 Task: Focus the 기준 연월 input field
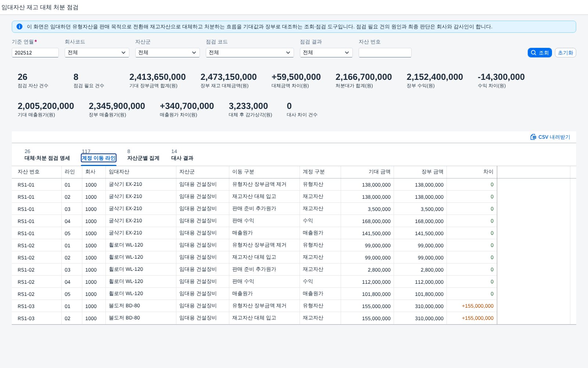click(x=35, y=53)
